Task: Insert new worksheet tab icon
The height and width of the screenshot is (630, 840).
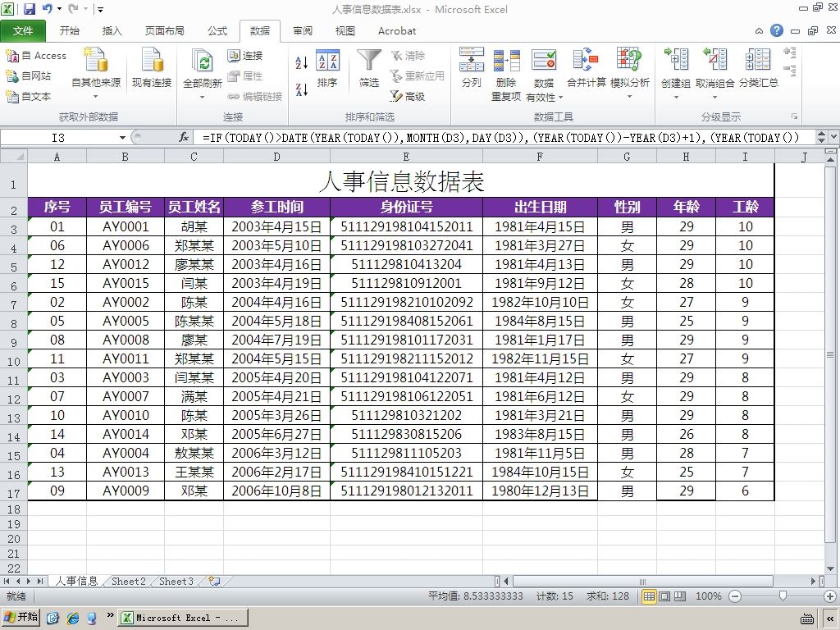Action: (214, 581)
